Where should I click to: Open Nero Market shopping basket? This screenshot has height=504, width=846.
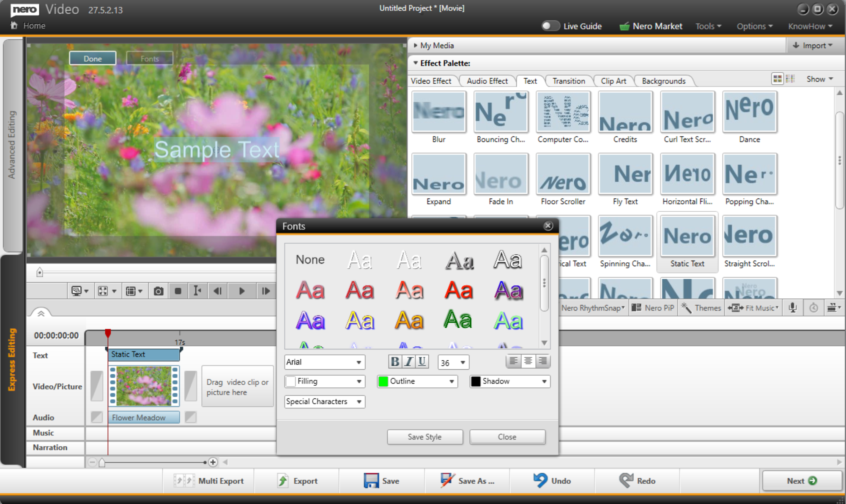click(624, 26)
